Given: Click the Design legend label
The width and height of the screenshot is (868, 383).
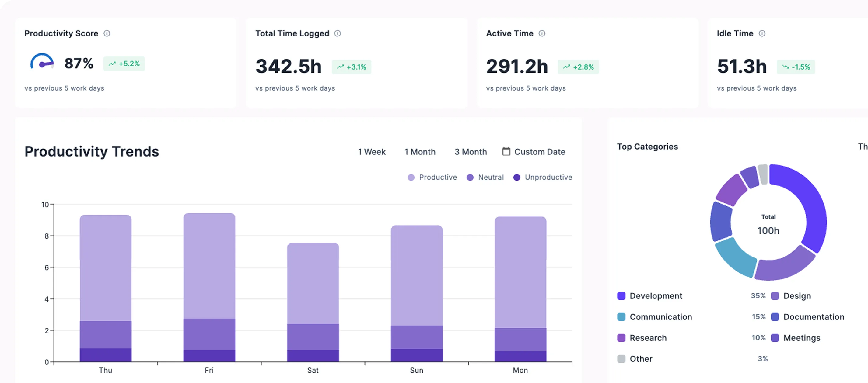Looking at the screenshot, I should pos(797,296).
